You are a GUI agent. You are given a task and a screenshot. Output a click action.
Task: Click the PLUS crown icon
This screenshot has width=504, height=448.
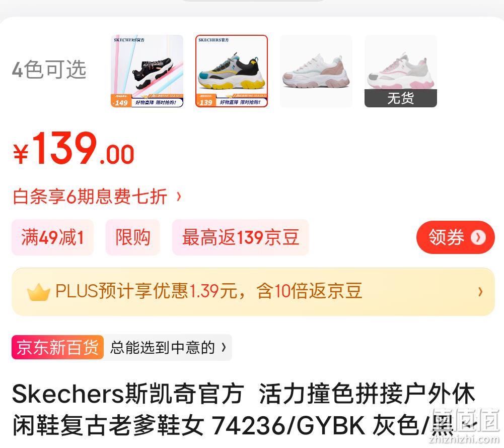click(x=39, y=292)
